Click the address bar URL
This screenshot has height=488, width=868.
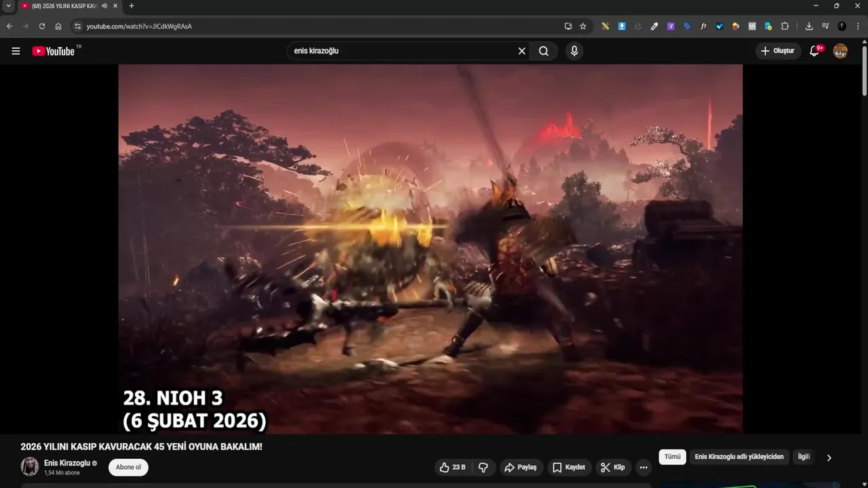point(139,26)
